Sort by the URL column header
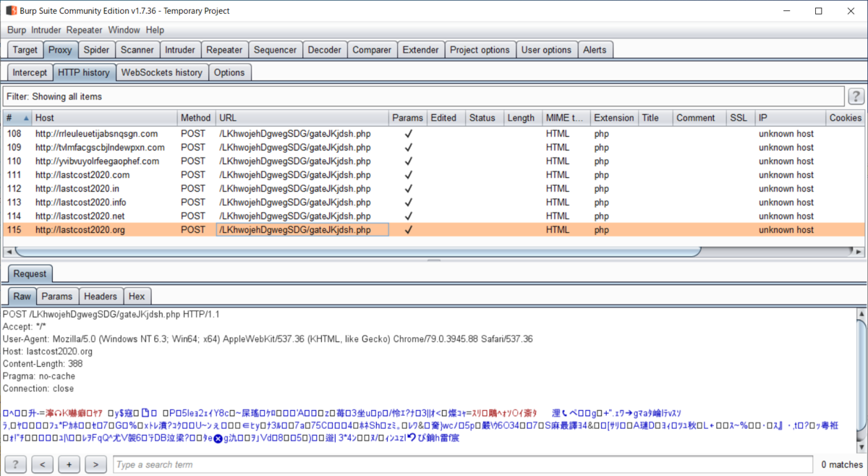Image resolution: width=868 pixels, height=476 pixels. point(302,118)
